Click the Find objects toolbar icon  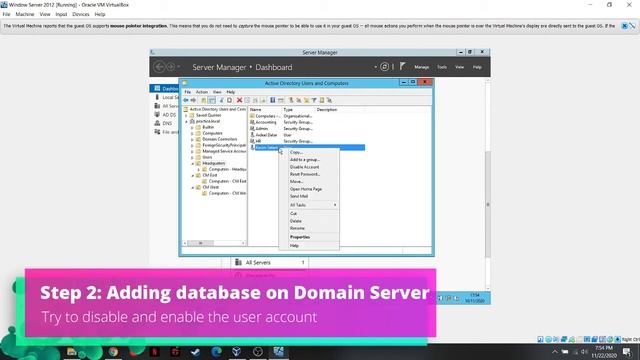(x=322, y=100)
